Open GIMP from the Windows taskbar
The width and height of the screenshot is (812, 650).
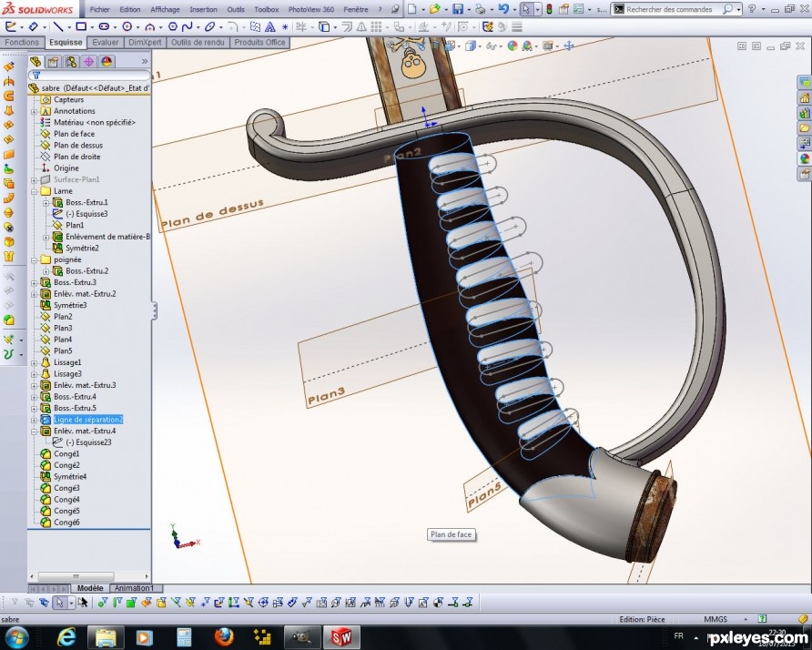click(x=300, y=637)
